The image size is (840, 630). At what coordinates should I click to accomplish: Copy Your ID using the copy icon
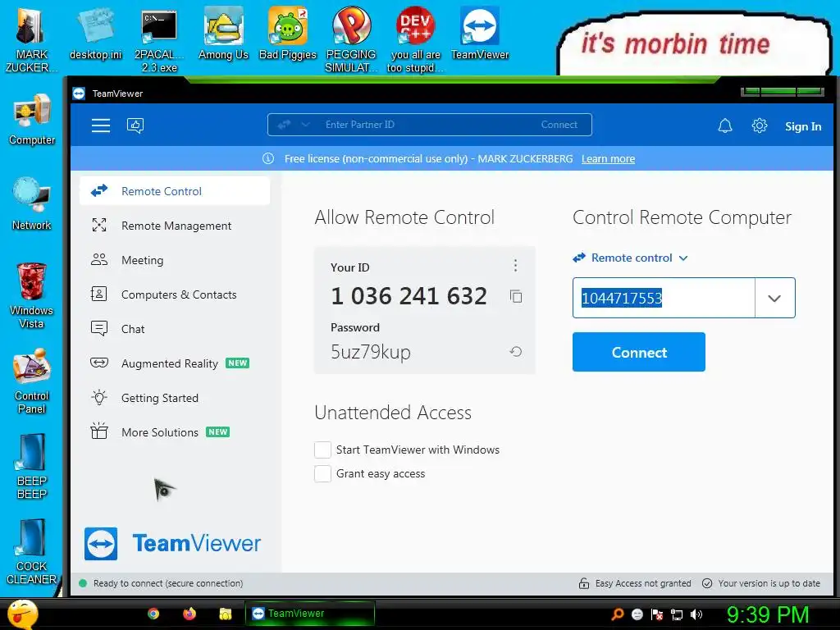(x=516, y=296)
